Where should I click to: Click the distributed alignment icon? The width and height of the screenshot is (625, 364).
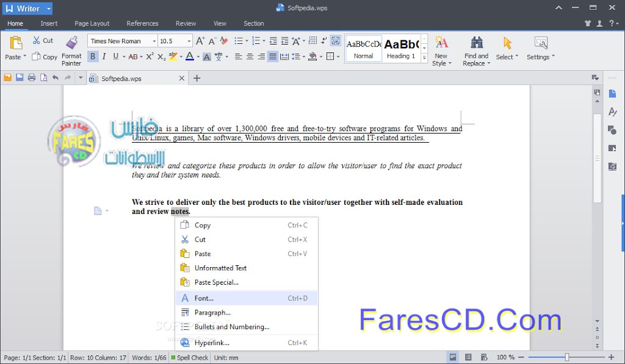(x=284, y=57)
